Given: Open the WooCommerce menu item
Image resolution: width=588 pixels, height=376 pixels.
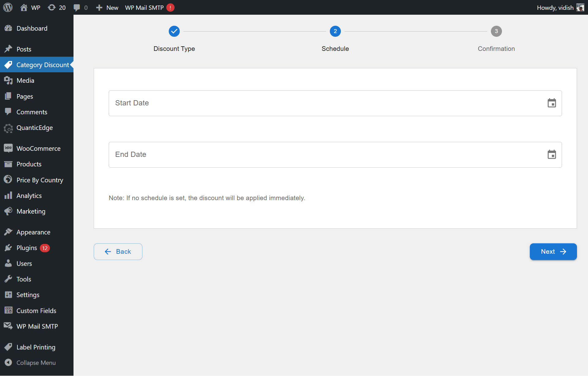Looking at the screenshot, I should 38,148.
